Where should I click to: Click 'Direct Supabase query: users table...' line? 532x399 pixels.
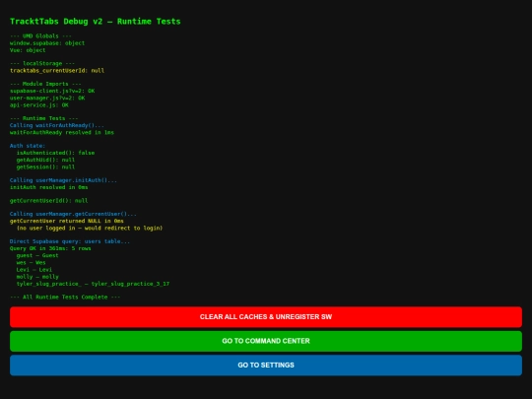point(70,241)
